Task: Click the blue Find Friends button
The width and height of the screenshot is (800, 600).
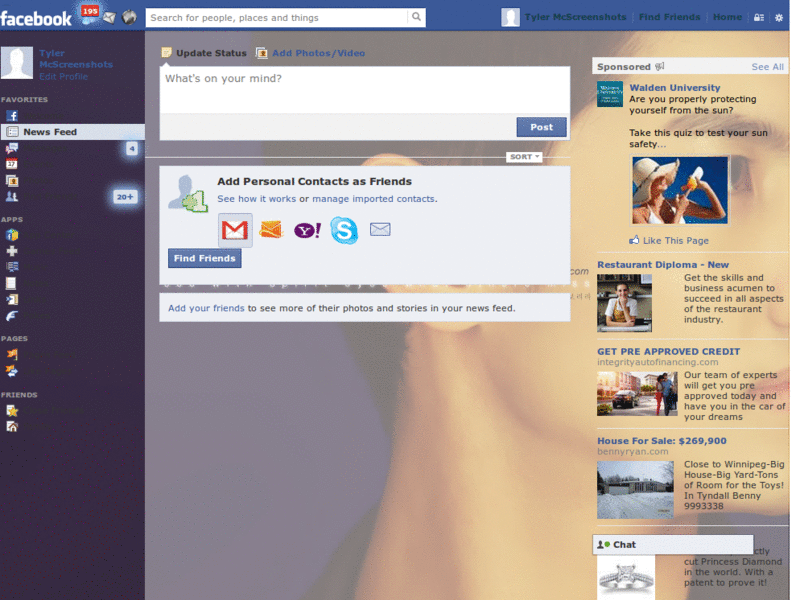Action: click(204, 259)
